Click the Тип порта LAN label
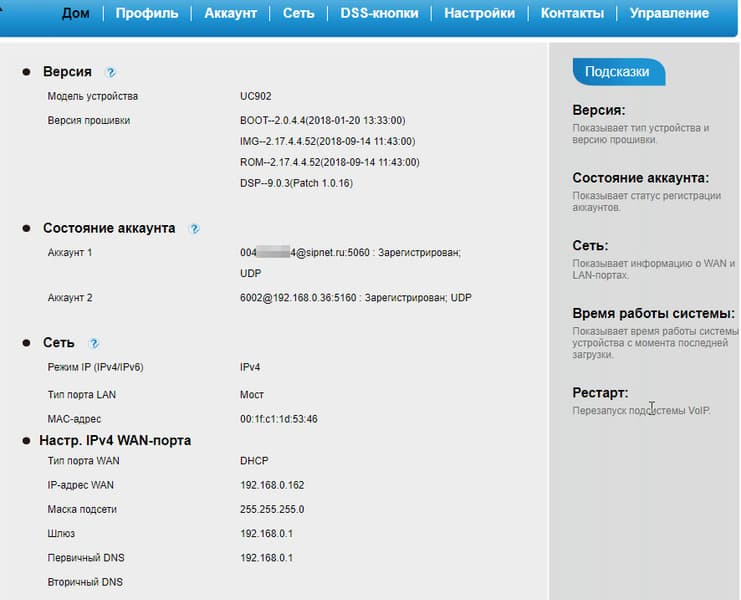The height and width of the screenshot is (600, 741). 82,394
